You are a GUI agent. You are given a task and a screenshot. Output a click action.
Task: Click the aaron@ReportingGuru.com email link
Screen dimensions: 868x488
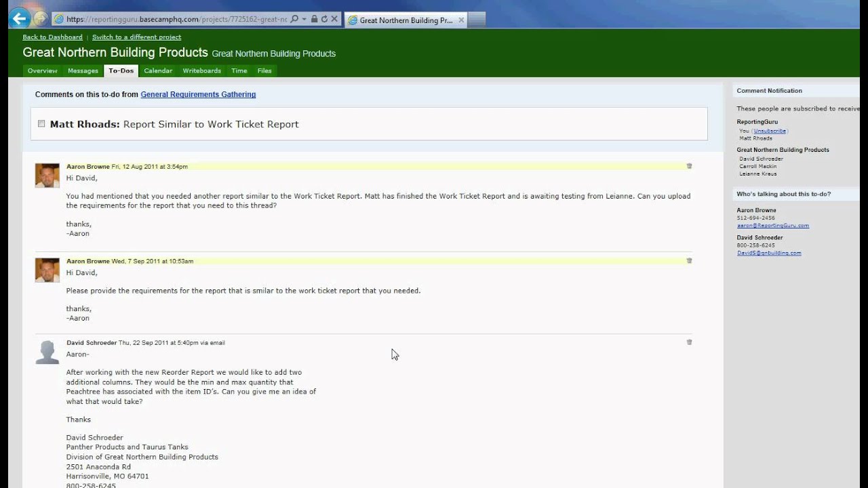pyautogui.click(x=773, y=226)
